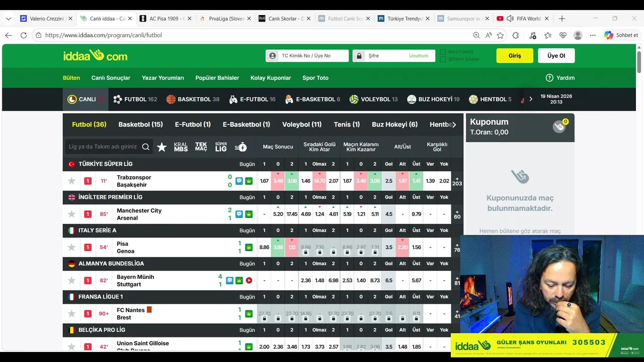Click the iddaa.com logo
Viewport: 644px width, 362px height.
pos(95,56)
